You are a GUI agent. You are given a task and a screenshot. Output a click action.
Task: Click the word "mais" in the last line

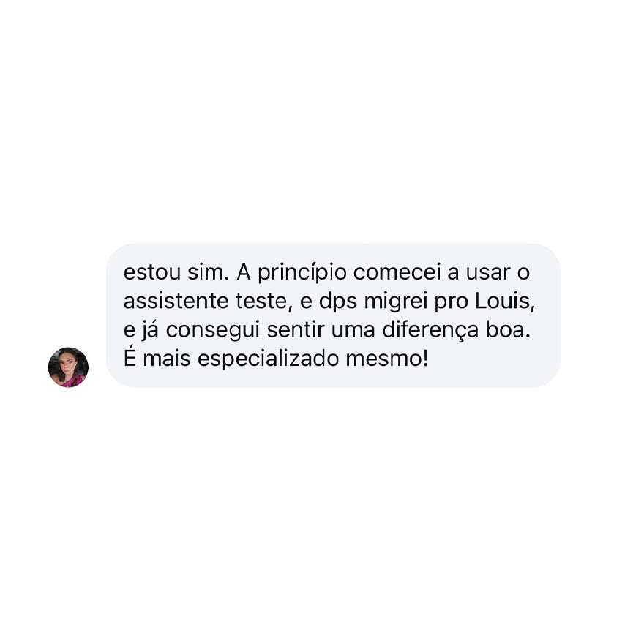click(x=167, y=359)
